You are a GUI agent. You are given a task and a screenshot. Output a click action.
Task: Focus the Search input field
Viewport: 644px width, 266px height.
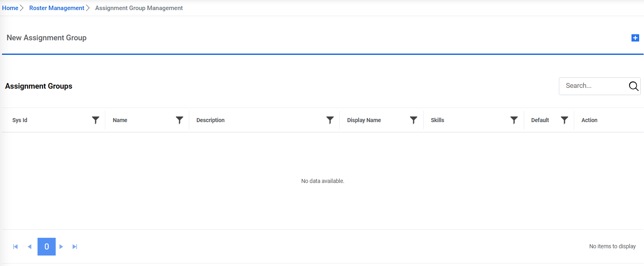click(593, 86)
